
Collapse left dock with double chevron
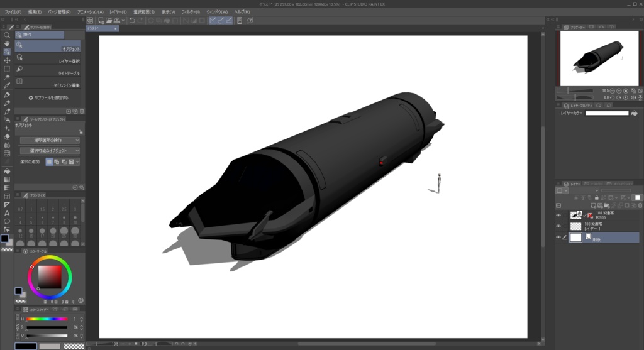coord(3,19)
